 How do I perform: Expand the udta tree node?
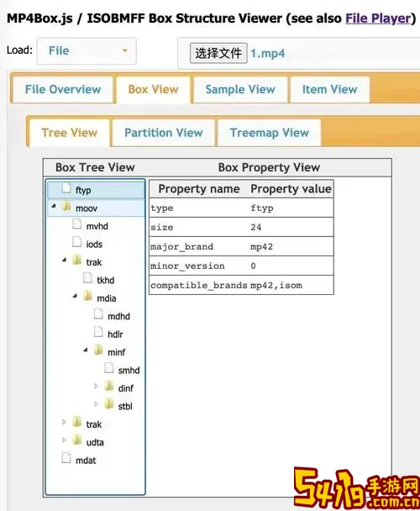pyautogui.click(x=64, y=440)
